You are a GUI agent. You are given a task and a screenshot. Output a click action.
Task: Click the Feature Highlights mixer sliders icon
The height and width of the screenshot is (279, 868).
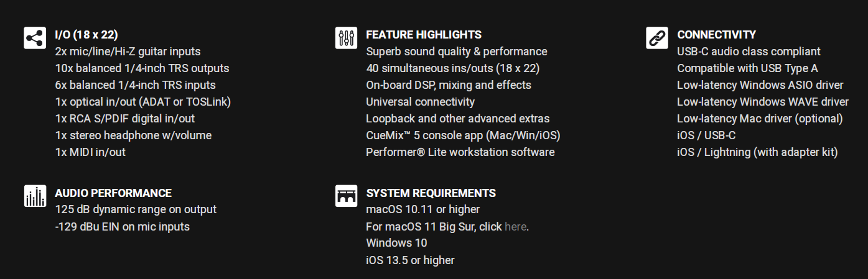(x=345, y=38)
